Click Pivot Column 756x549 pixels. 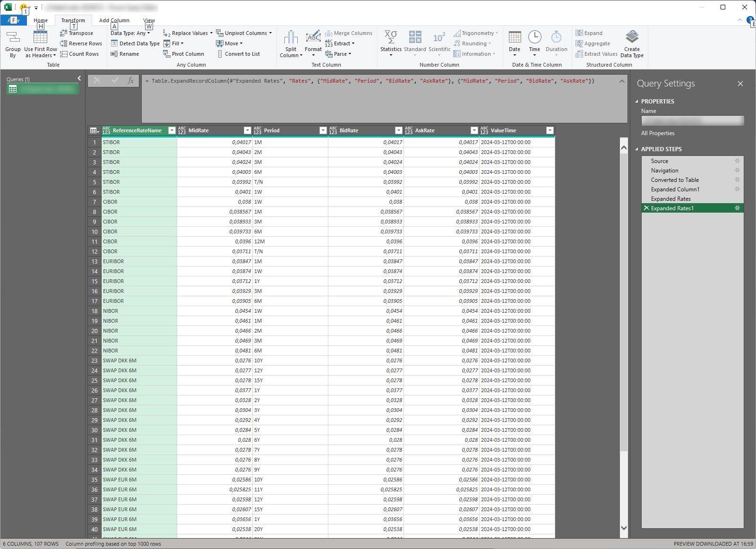[x=184, y=54]
